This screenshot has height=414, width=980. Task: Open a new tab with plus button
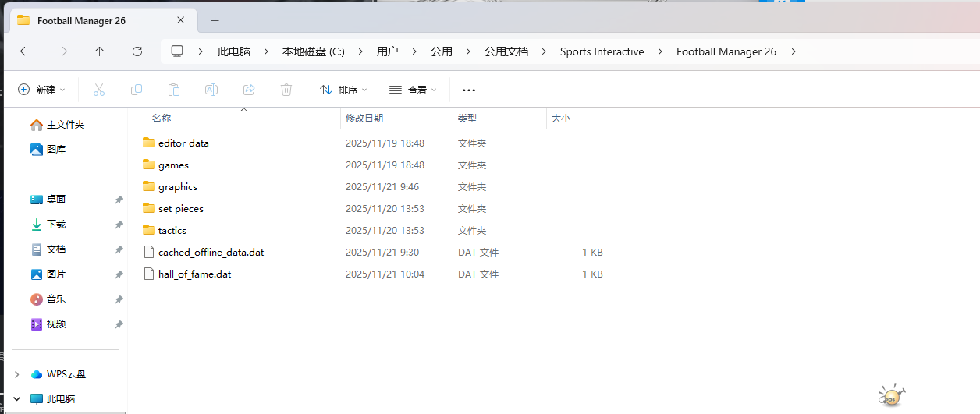tap(215, 20)
